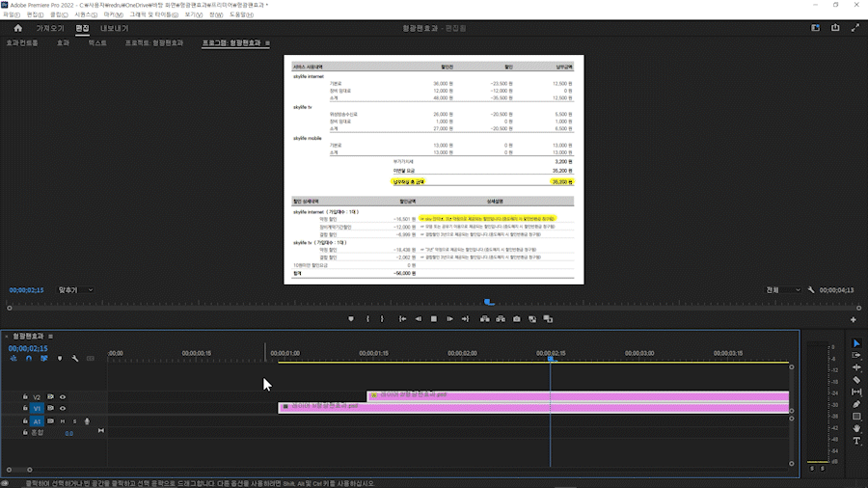Viewport: 868px width, 488px height.
Task: Select the V2 clip in timeline
Action: (578, 395)
